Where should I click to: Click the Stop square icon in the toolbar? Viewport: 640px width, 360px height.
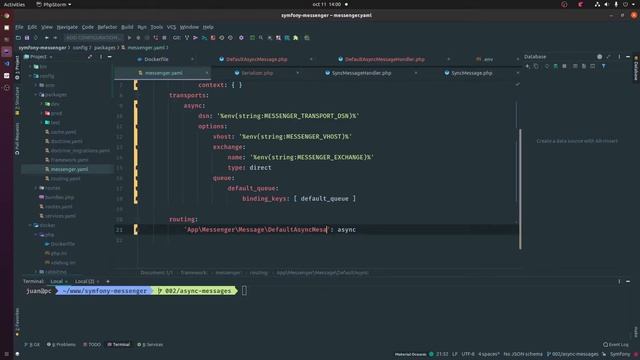coord(164,38)
